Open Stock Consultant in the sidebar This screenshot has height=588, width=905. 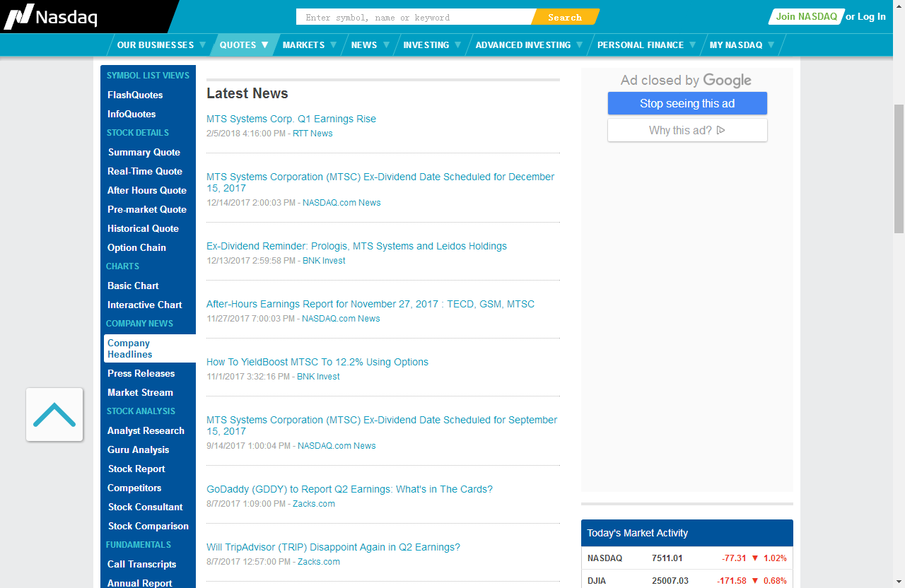(145, 507)
